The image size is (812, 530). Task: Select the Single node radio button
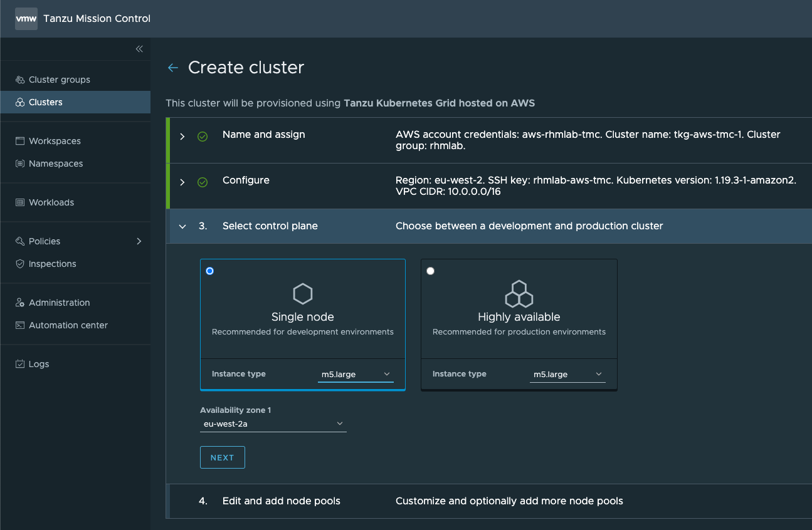(209, 271)
